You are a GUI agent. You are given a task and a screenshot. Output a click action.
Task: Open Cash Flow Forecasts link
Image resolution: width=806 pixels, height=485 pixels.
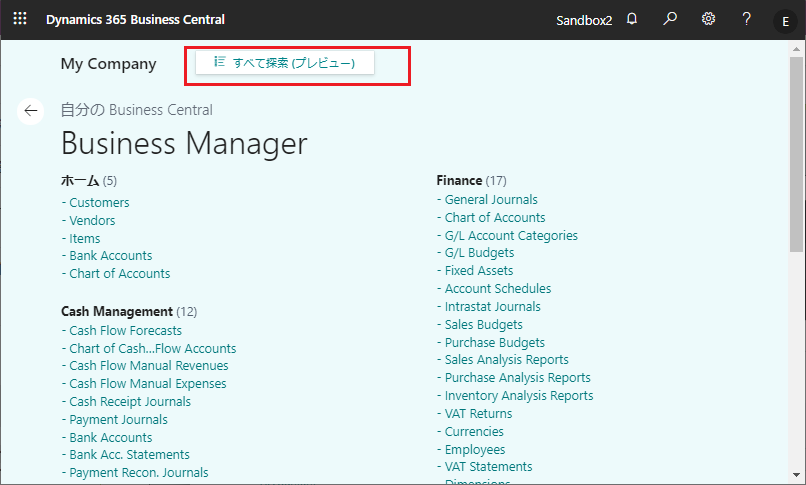pos(125,330)
